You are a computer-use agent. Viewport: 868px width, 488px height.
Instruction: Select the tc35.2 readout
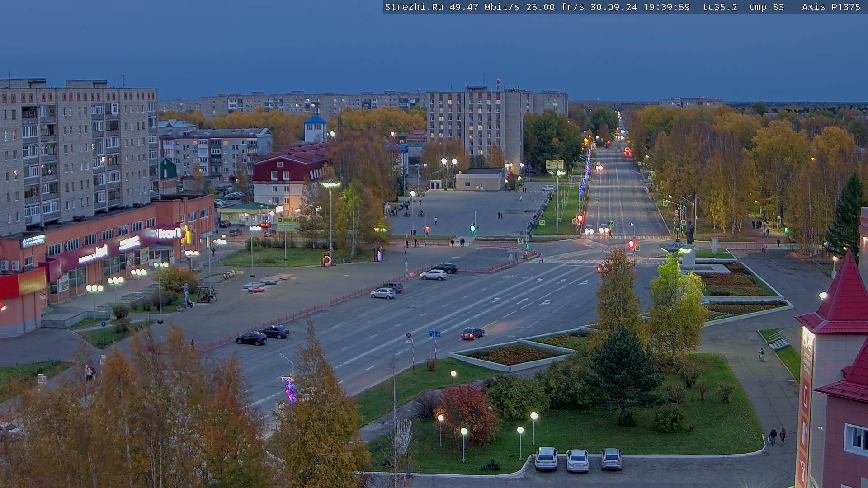click(720, 7)
